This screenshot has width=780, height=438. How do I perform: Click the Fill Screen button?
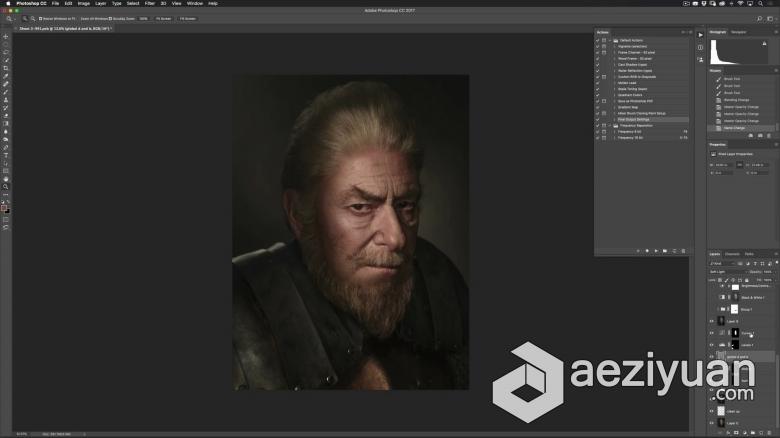tap(188, 18)
